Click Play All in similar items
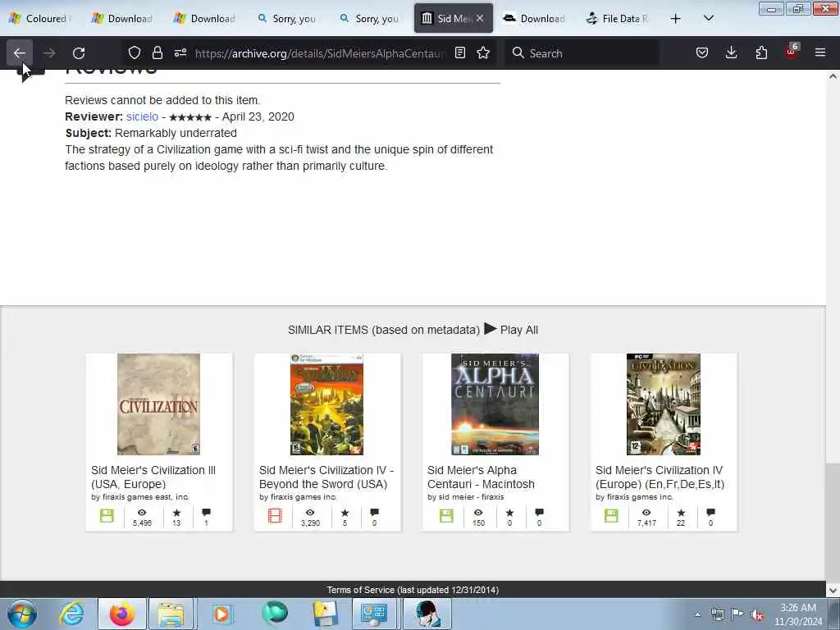840x630 pixels. [x=511, y=330]
